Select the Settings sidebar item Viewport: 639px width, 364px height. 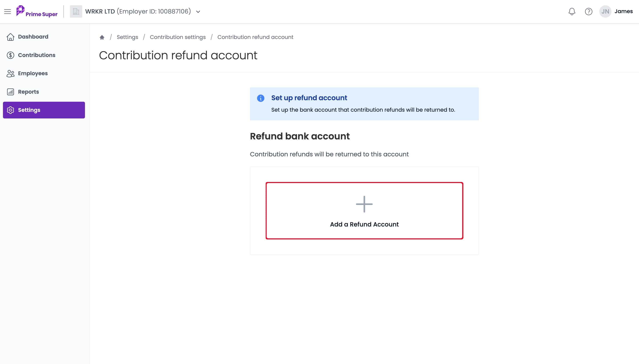click(x=44, y=110)
